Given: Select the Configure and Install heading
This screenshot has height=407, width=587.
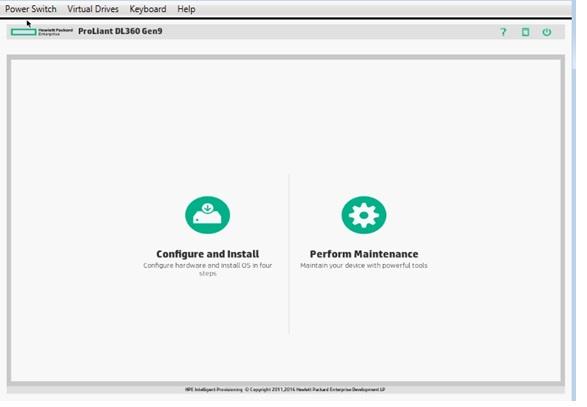Looking at the screenshot, I should tap(208, 254).
